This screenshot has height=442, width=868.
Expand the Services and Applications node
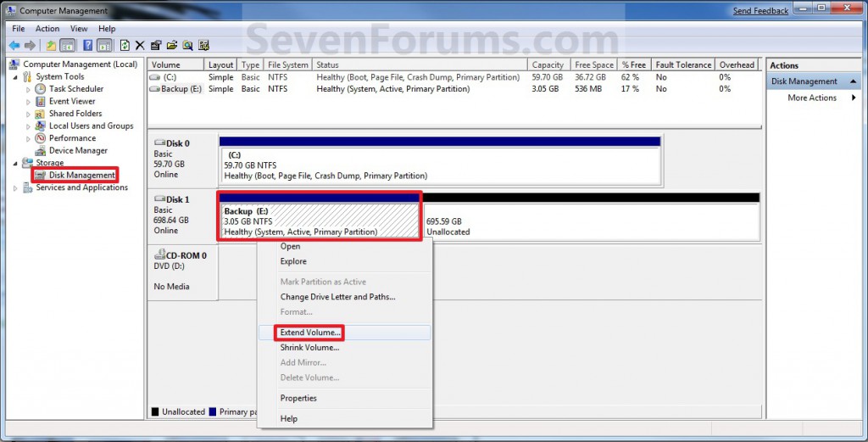[15, 188]
